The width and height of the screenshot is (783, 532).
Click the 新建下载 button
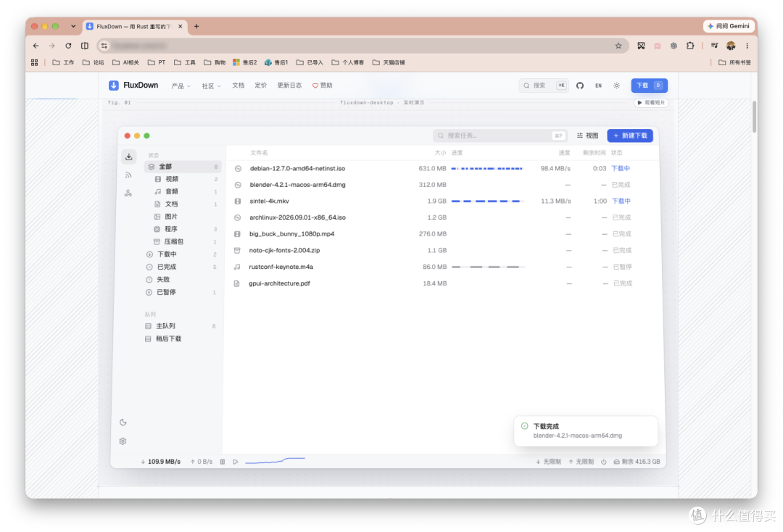coord(630,136)
